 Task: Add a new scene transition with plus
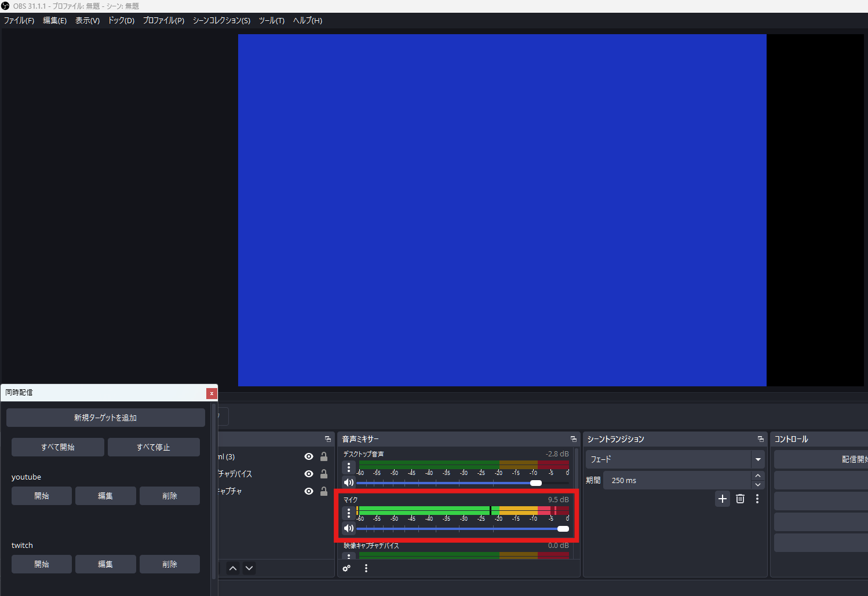coord(723,499)
